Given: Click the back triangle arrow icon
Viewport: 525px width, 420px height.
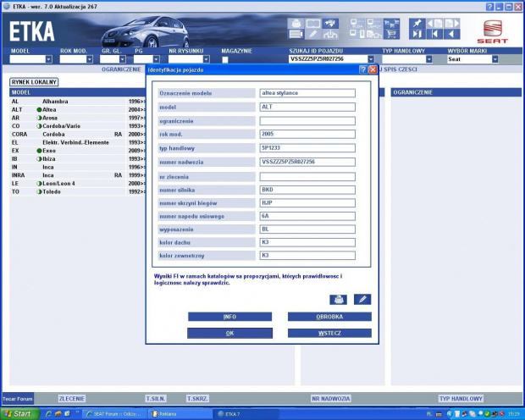Looking at the screenshot, I should coord(452,34).
